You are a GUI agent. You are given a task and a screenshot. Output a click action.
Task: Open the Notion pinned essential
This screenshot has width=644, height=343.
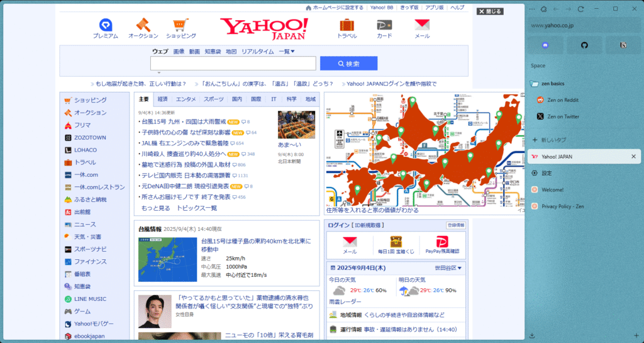pyautogui.click(x=623, y=45)
